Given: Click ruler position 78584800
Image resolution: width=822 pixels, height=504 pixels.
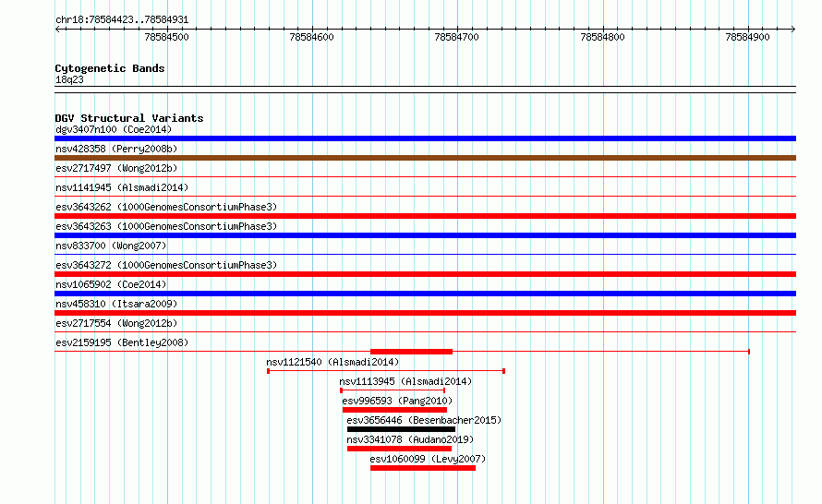Looking at the screenshot, I should (x=602, y=37).
